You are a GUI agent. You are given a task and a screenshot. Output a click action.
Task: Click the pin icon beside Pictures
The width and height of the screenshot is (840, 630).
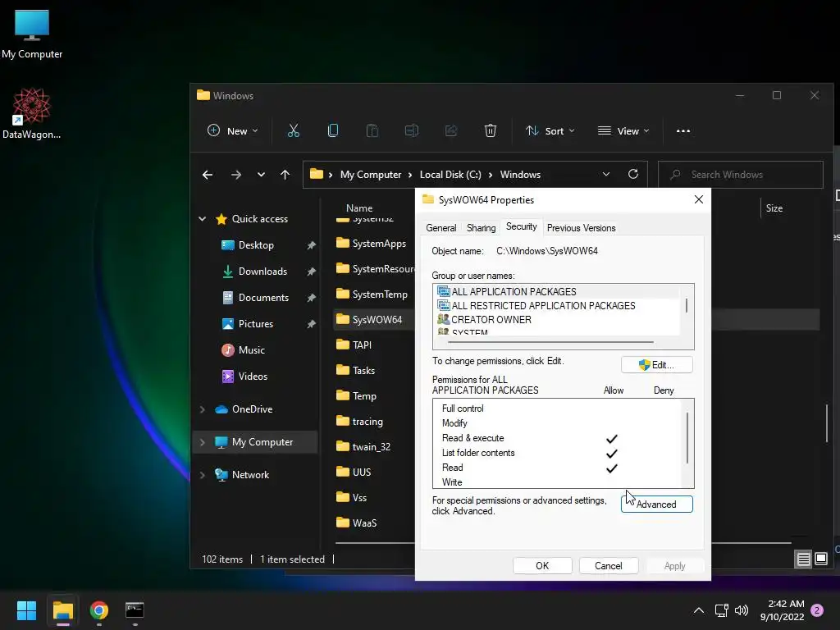pyautogui.click(x=311, y=324)
